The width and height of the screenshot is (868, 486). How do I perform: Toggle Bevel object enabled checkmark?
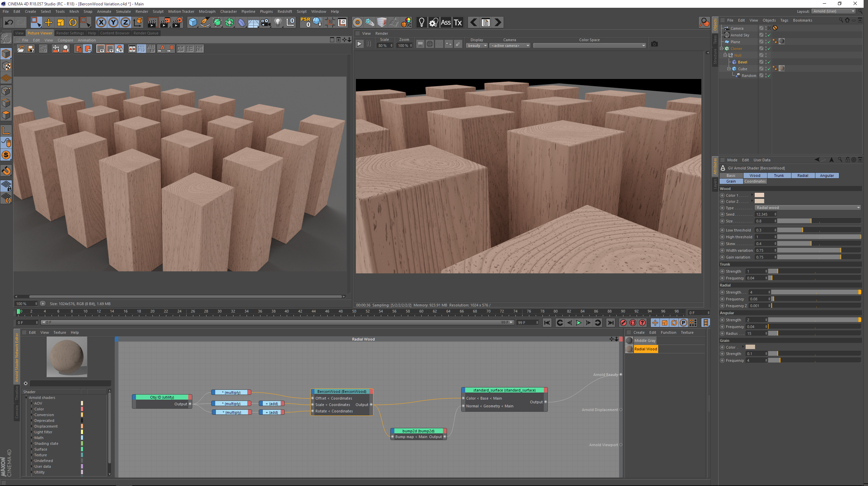[x=769, y=62]
